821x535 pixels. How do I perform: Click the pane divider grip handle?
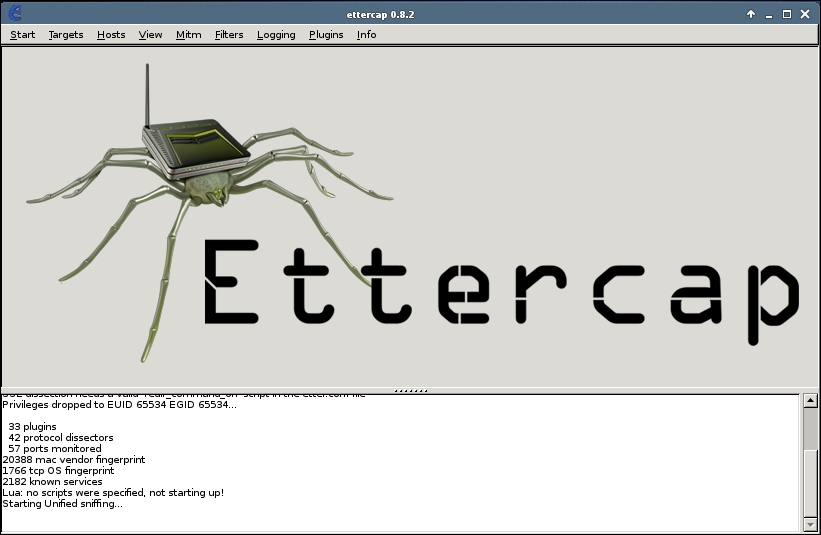pos(410,391)
